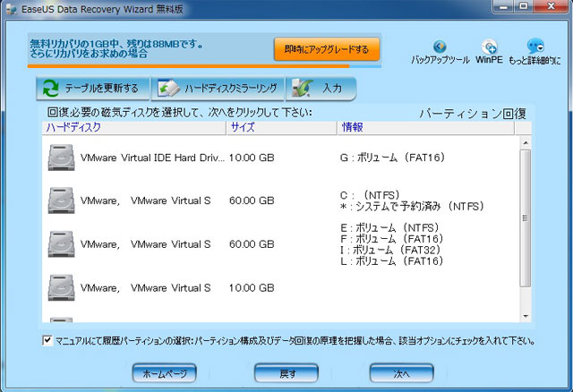
Task: Click the disk list scroll up arrow
Action: (526, 143)
